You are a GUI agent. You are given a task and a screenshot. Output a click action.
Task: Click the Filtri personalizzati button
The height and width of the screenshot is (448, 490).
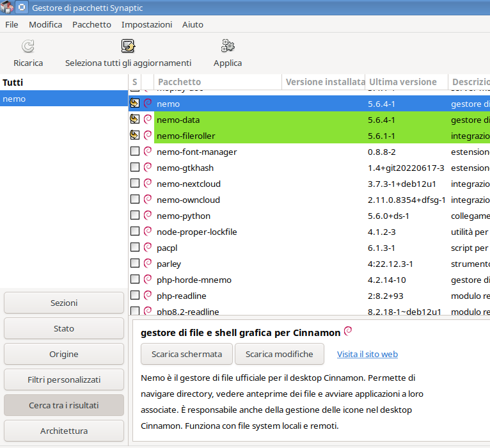(64, 380)
